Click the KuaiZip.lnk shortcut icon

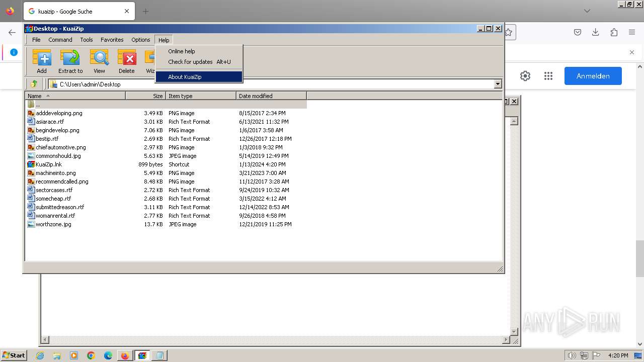pos(31,164)
